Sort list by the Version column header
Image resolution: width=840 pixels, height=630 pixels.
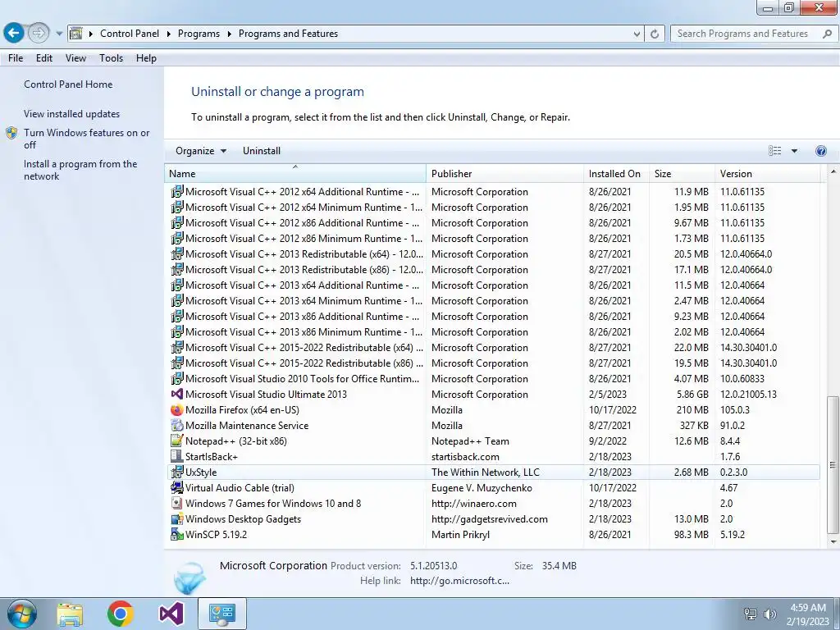click(x=767, y=174)
